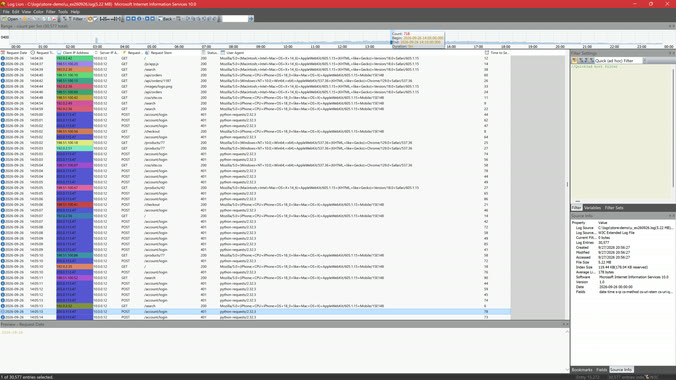Click the fourth icon in Filter Settings toolbar
Viewport: 676px width, 380px height.
pyautogui.click(x=592, y=61)
